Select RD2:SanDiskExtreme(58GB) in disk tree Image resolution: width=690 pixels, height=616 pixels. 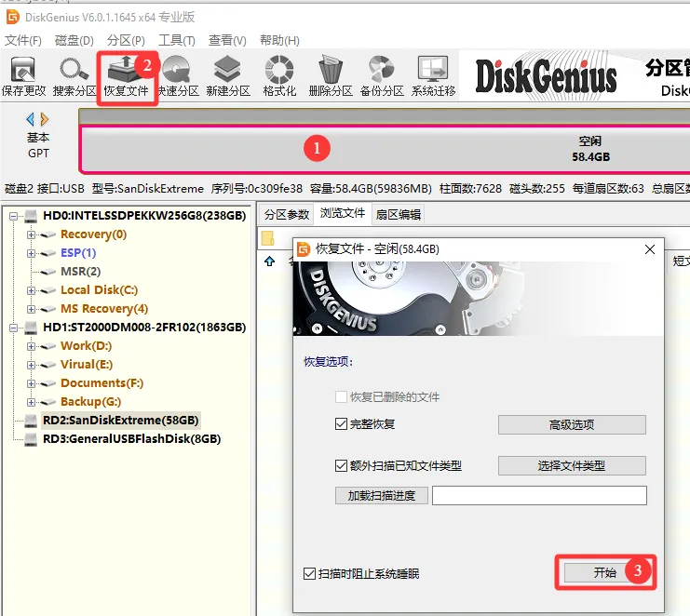[x=120, y=421]
